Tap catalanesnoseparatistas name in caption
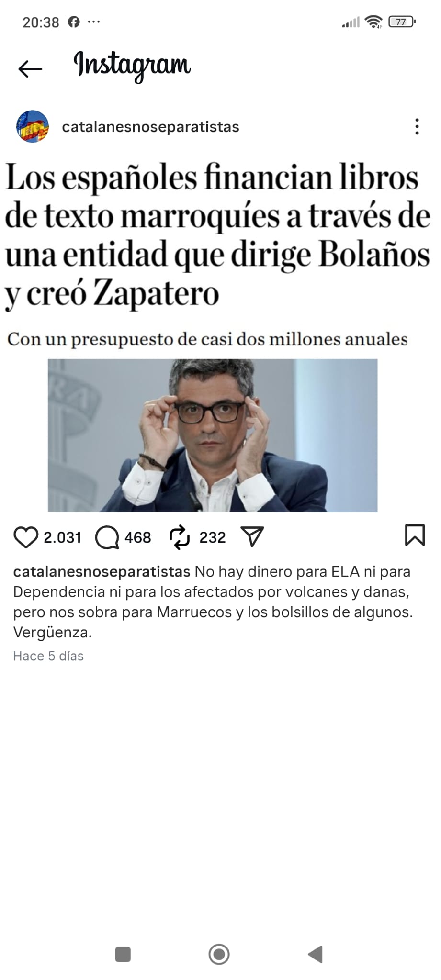 102,571
